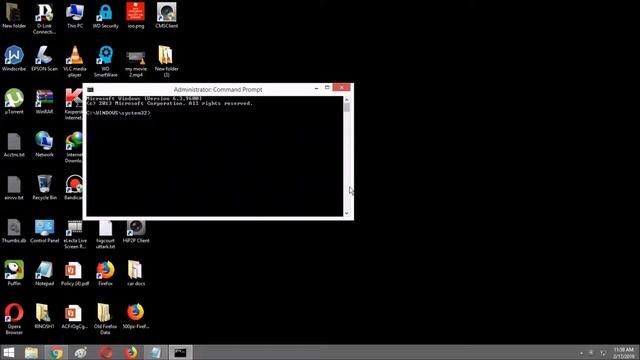Close the Command Prompt window
The height and width of the screenshot is (360, 640).
click(342, 88)
